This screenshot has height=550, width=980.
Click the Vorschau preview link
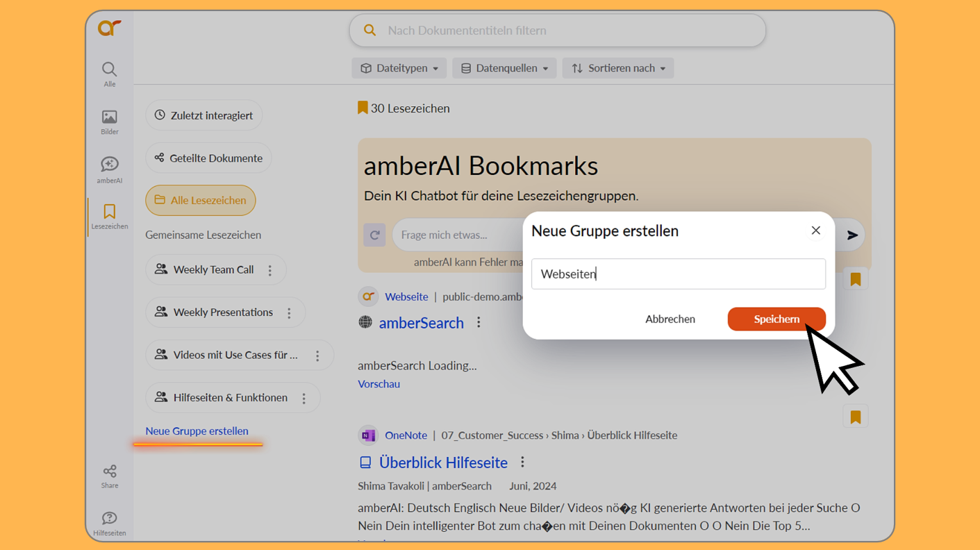coord(379,384)
